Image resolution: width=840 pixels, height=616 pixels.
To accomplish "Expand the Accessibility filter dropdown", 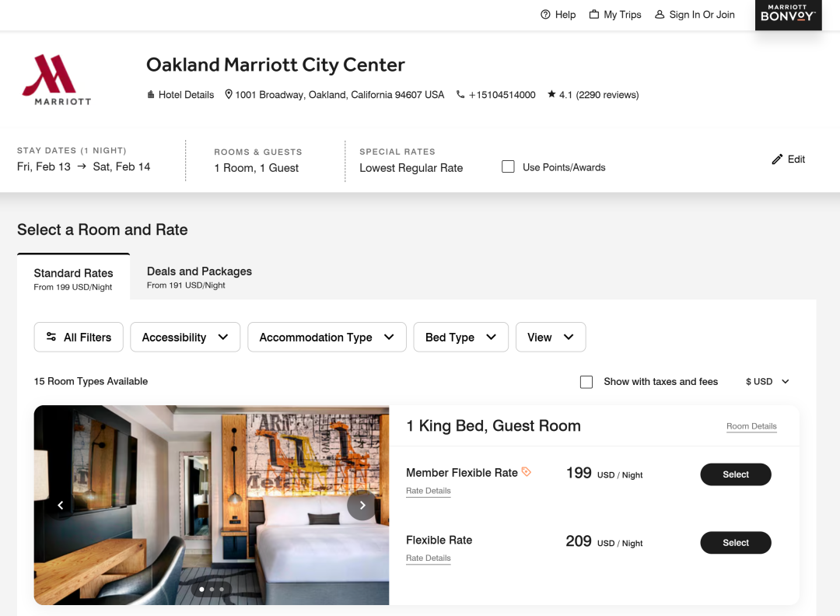I will pos(185,338).
